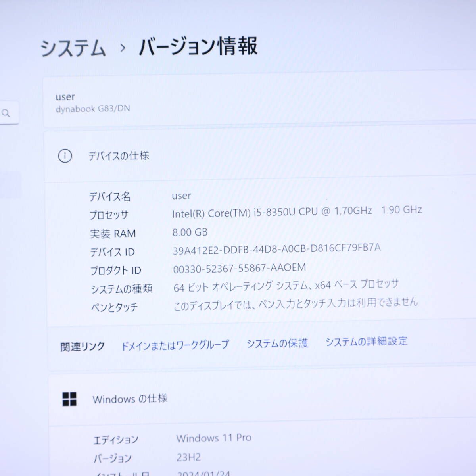The height and width of the screenshot is (476, 476).
Task: Click the dynabook G83/DN model name
Action: tap(93, 109)
